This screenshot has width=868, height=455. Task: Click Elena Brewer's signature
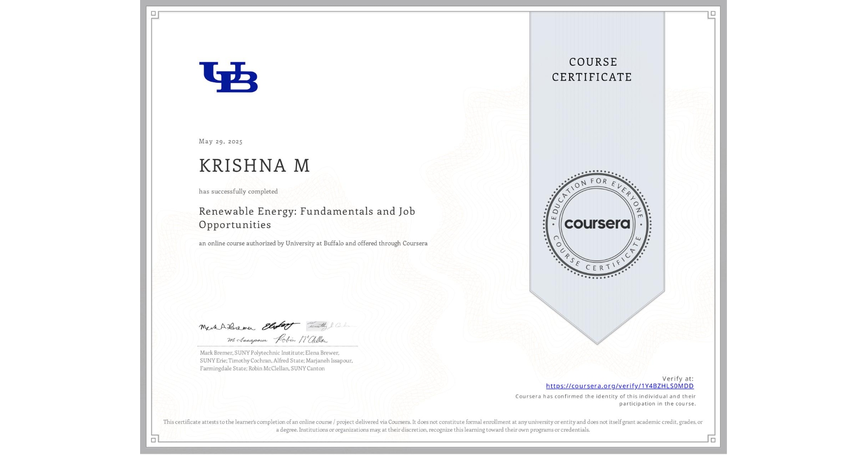[x=281, y=326]
